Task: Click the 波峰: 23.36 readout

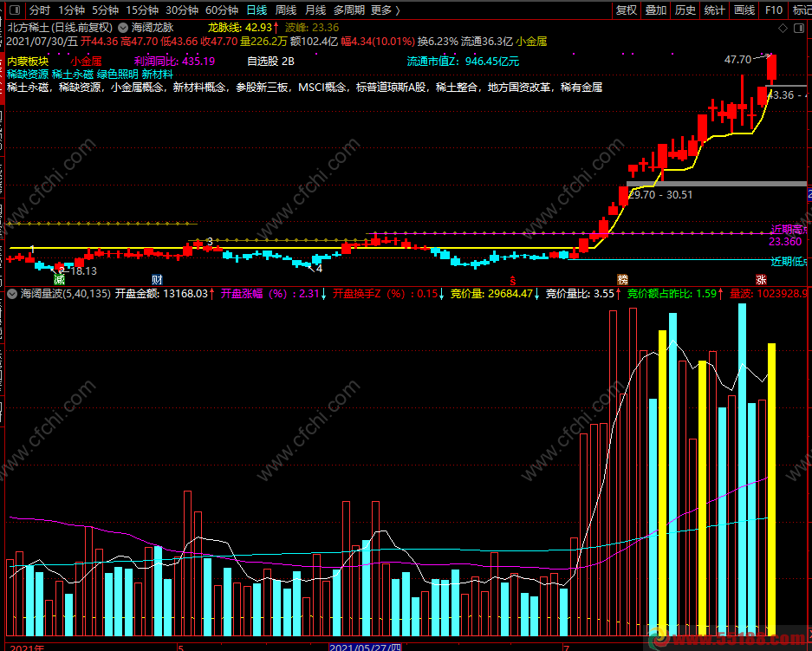Action: [x=312, y=28]
